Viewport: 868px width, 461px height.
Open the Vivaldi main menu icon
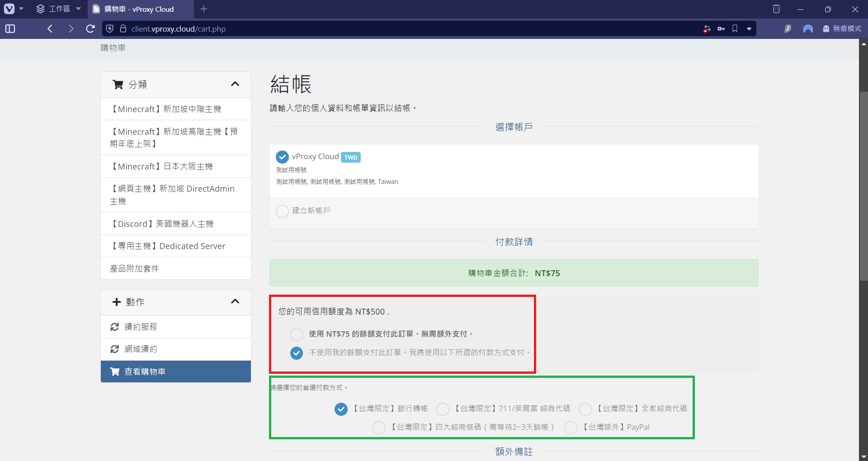(x=9, y=9)
